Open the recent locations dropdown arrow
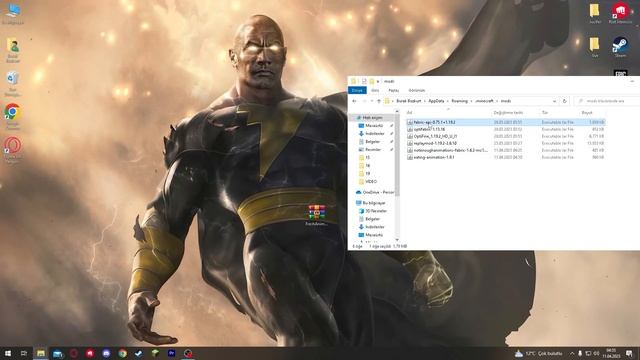Image resolution: width=640 pixels, height=360 pixels. [x=371, y=101]
